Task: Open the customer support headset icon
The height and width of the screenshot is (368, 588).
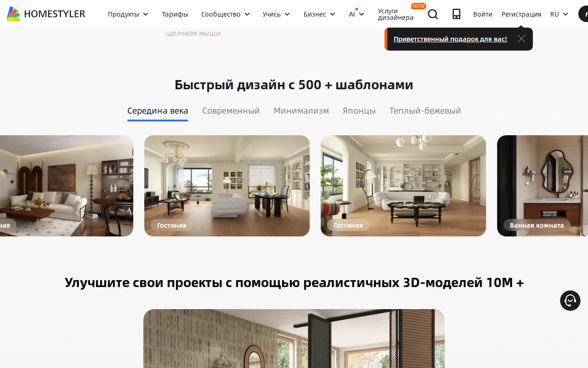Action: tap(570, 301)
